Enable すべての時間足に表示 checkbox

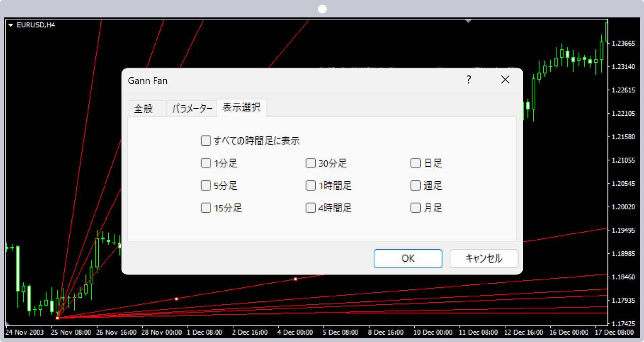click(x=206, y=141)
